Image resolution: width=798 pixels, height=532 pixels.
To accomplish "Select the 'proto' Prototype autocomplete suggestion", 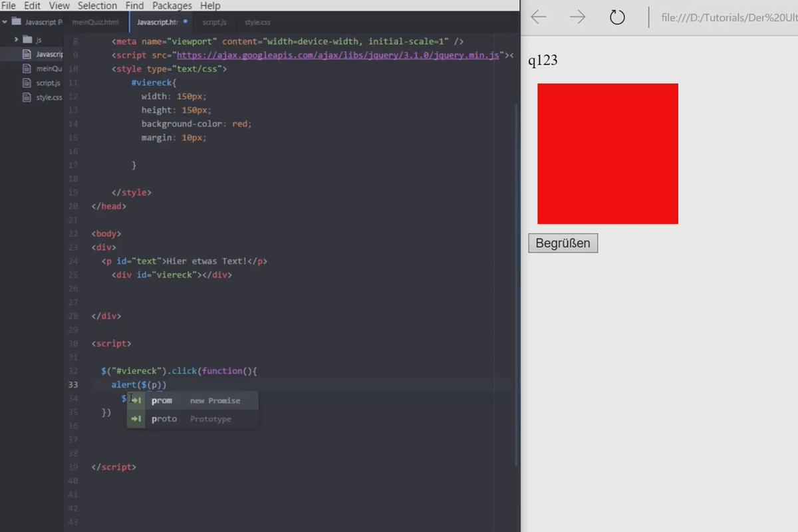I will tap(192, 419).
